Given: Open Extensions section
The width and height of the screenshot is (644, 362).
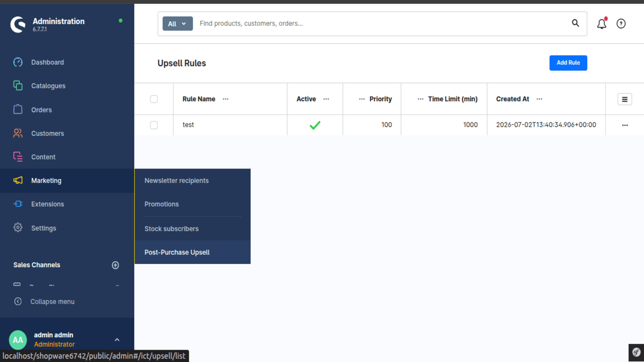Looking at the screenshot, I should 47,204.
